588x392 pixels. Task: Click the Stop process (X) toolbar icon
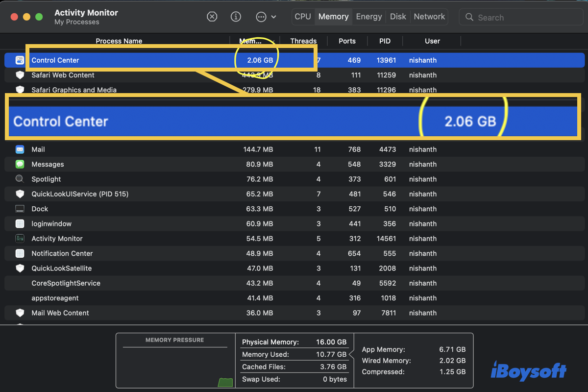212,17
